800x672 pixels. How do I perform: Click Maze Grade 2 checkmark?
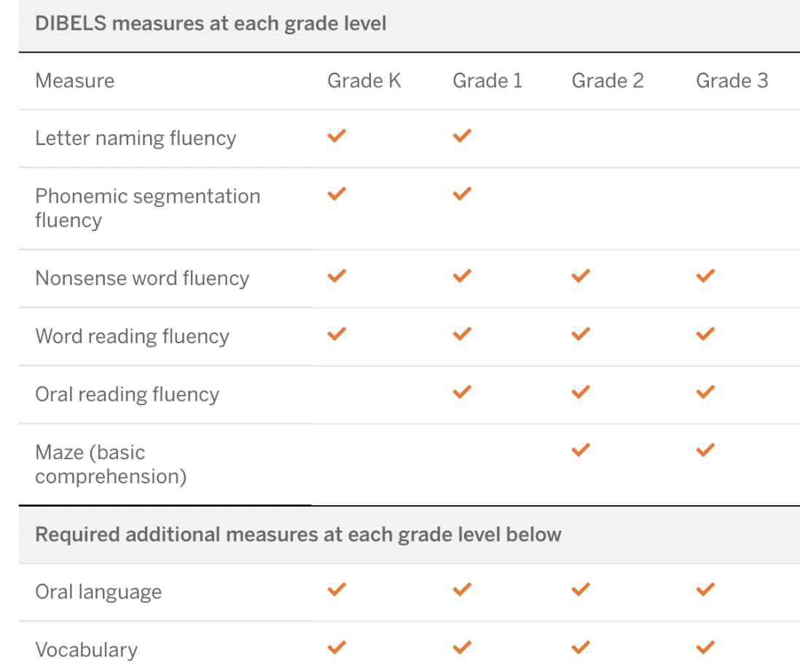[x=581, y=450]
